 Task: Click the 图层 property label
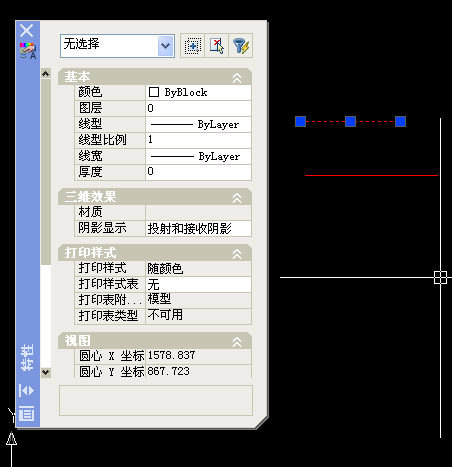click(x=90, y=108)
